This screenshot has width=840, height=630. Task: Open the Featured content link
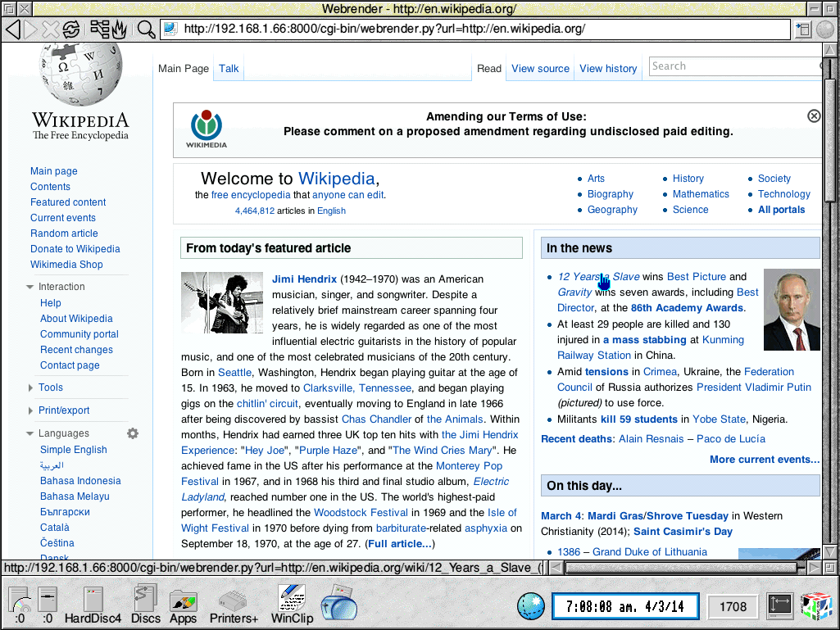(68, 202)
